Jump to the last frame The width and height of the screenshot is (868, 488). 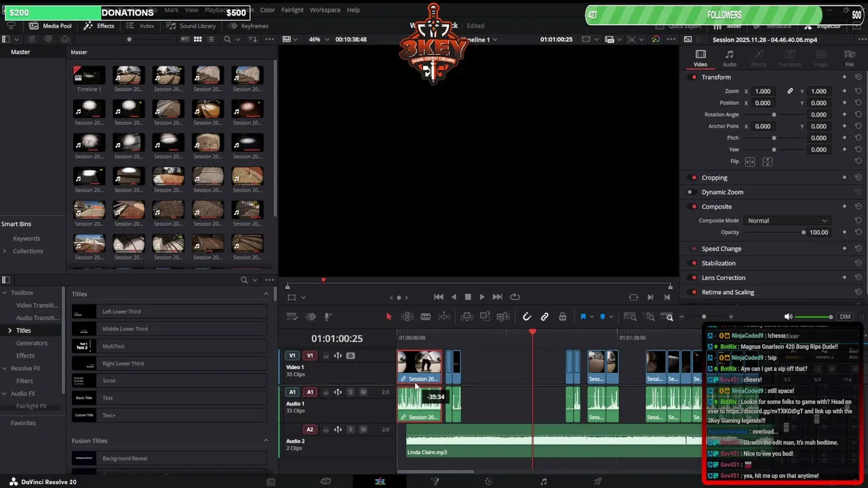pos(497,297)
